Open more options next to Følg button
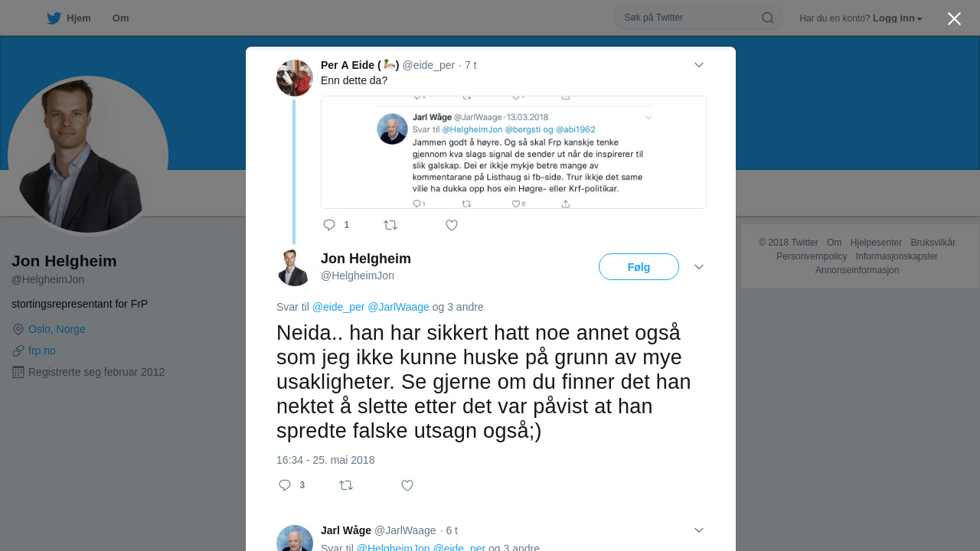This screenshot has width=980, height=551. pos(699,267)
